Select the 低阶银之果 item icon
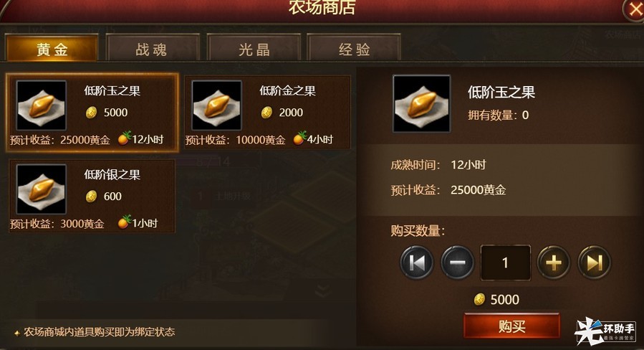 (x=41, y=189)
